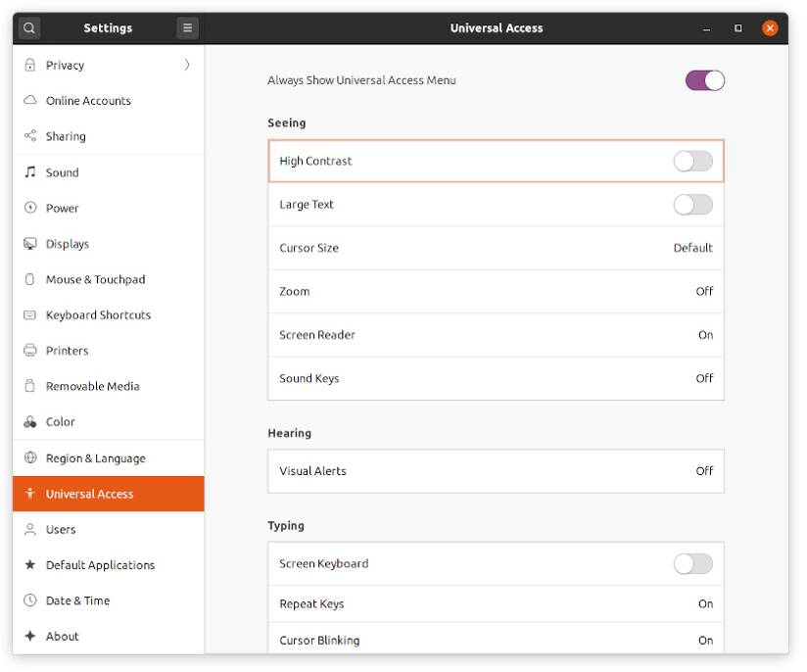Open Displays settings panel
Image resolution: width=807 pixels, height=672 pixels.
(109, 244)
